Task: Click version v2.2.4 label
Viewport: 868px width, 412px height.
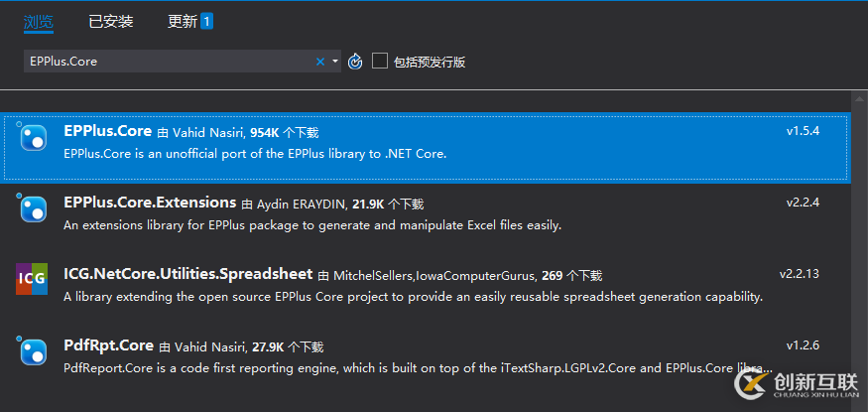Action: tap(803, 203)
